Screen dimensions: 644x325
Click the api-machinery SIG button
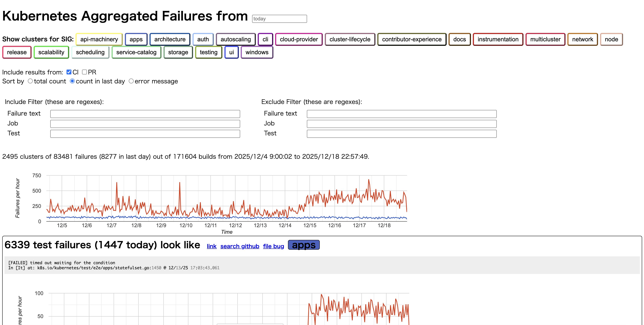pos(99,39)
